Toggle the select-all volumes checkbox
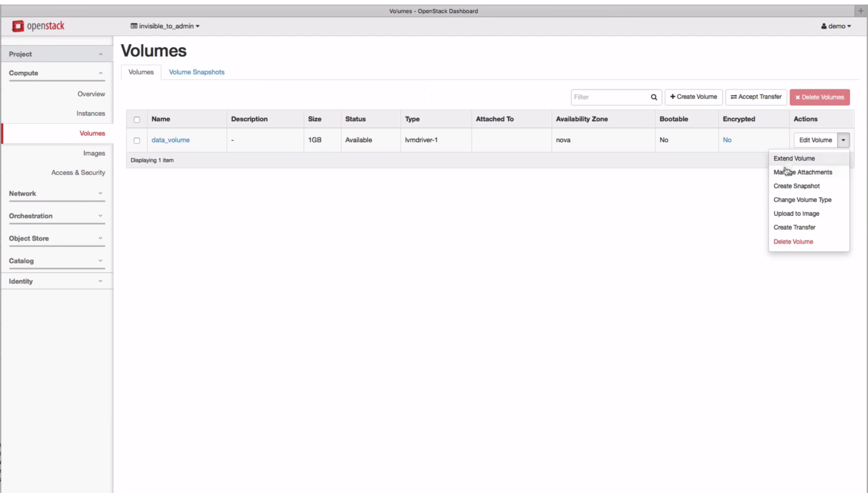868x493 pixels. click(x=137, y=119)
